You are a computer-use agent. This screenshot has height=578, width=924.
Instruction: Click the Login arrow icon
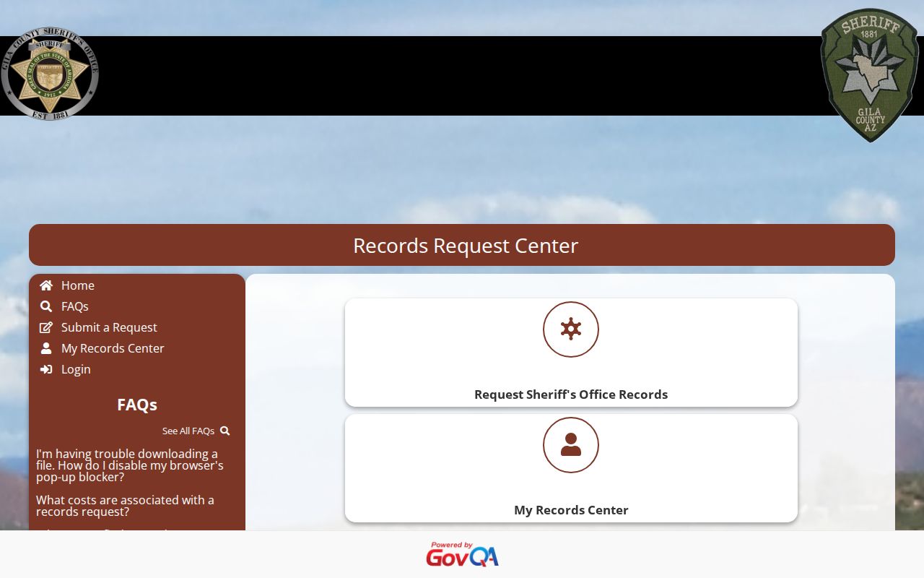click(x=46, y=369)
